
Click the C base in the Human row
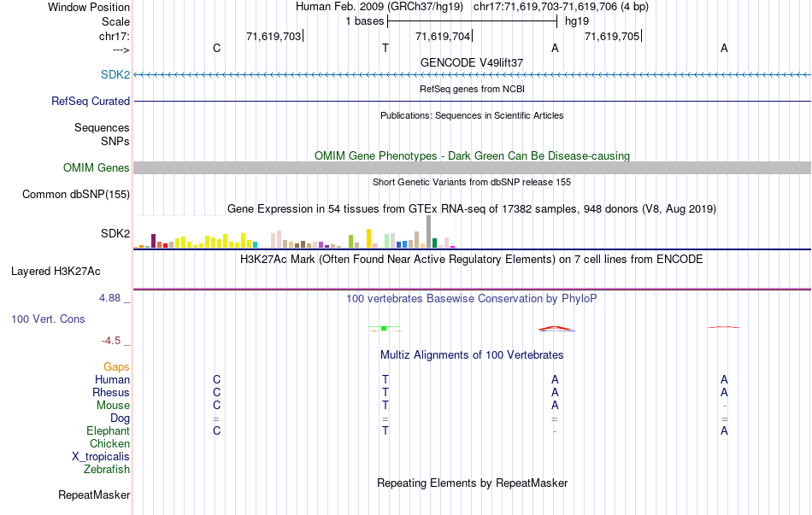(216, 379)
